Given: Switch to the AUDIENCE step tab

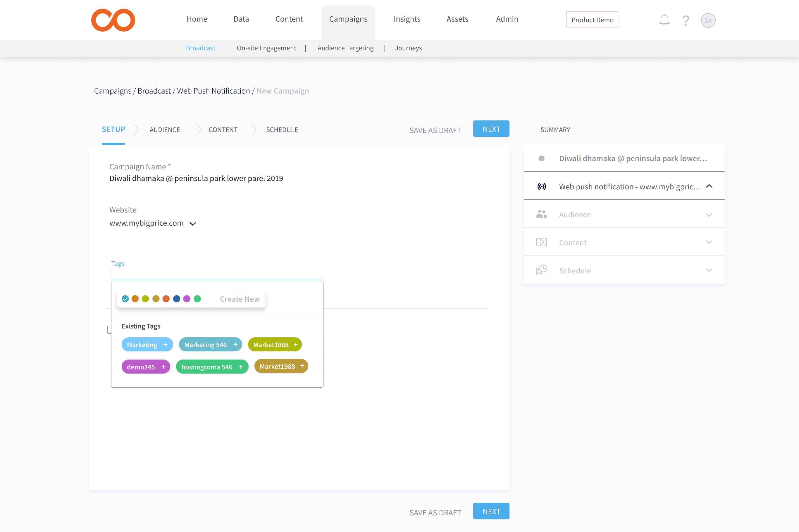Looking at the screenshot, I should [165, 129].
